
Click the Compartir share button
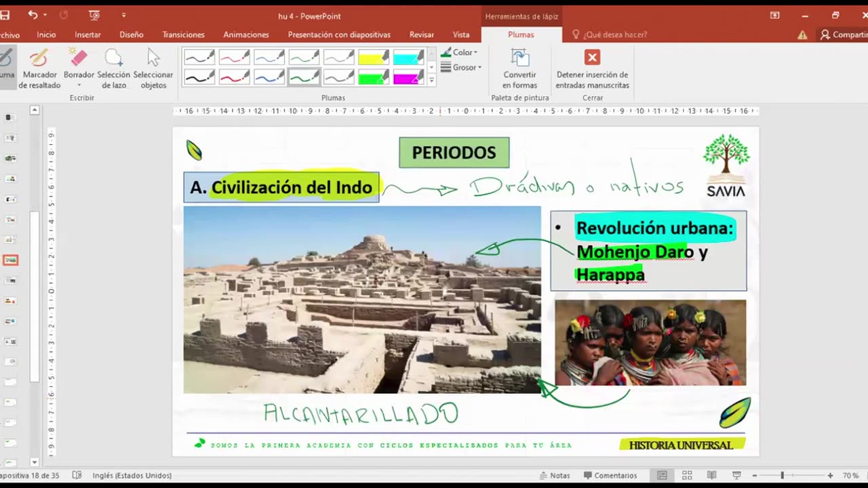(x=844, y=35)
